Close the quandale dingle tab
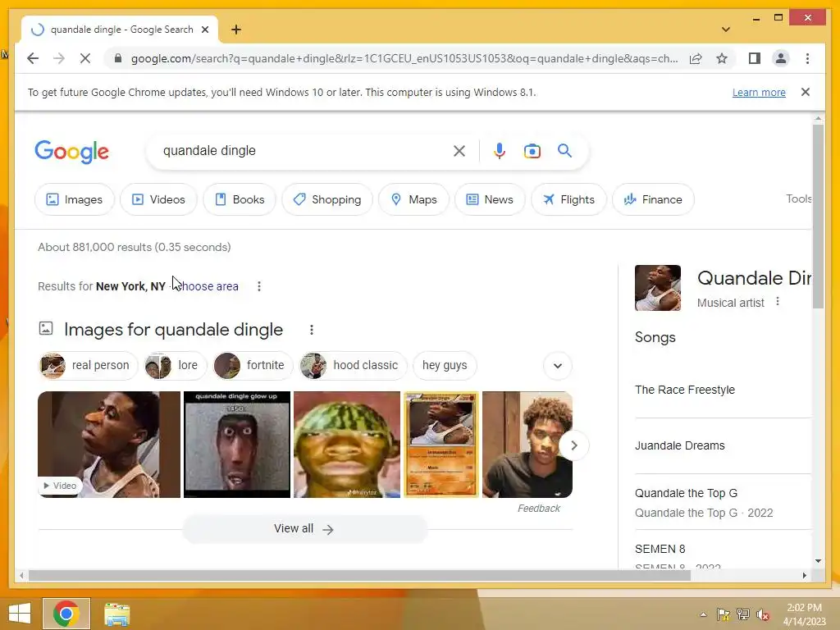 pyautogui.click(x=204, y=30)
